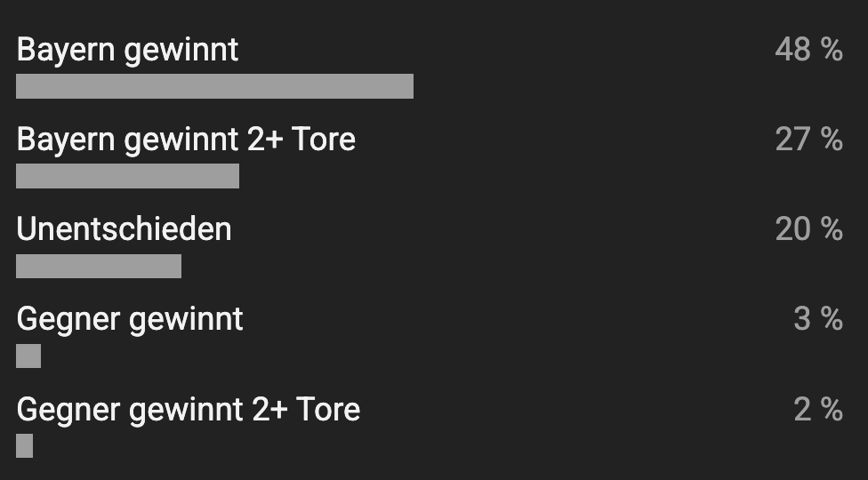868x480 pixels.
Task: Click the 27 % vote percentage
Action: [x=808, y=140]
